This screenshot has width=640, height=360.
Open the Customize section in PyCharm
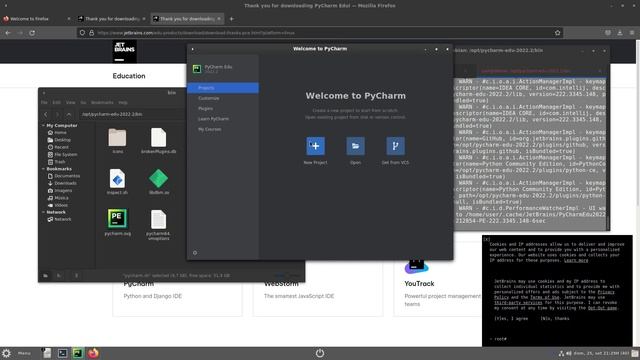coord(209,98)
